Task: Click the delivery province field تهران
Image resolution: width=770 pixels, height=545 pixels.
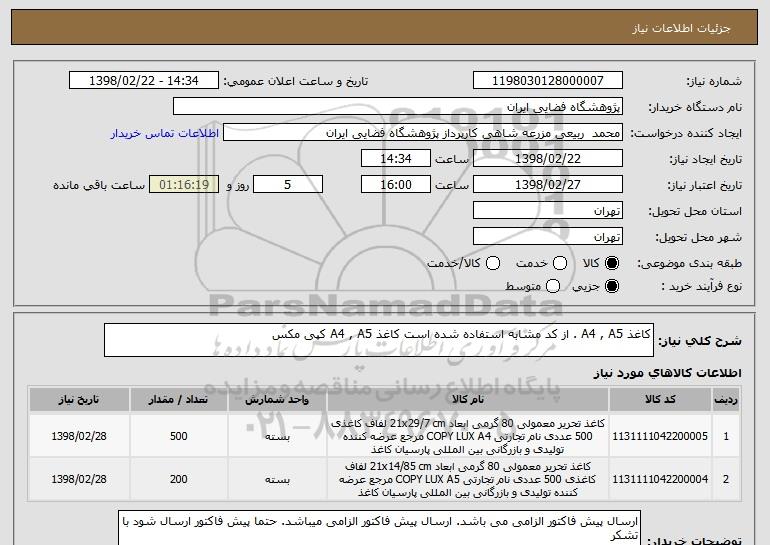Action: coord(548,211)
